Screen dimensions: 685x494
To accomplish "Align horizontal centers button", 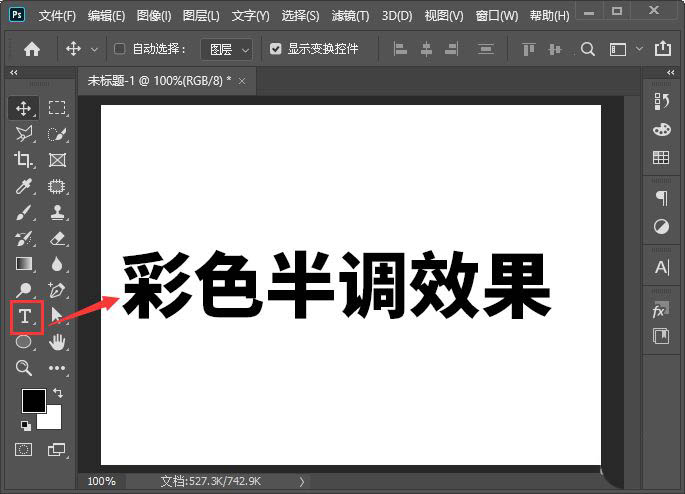I will pos(426,49).
